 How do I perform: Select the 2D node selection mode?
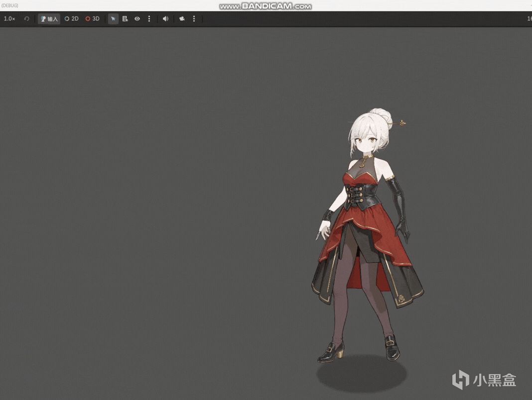pyautogui.click(x=71, y=18)
